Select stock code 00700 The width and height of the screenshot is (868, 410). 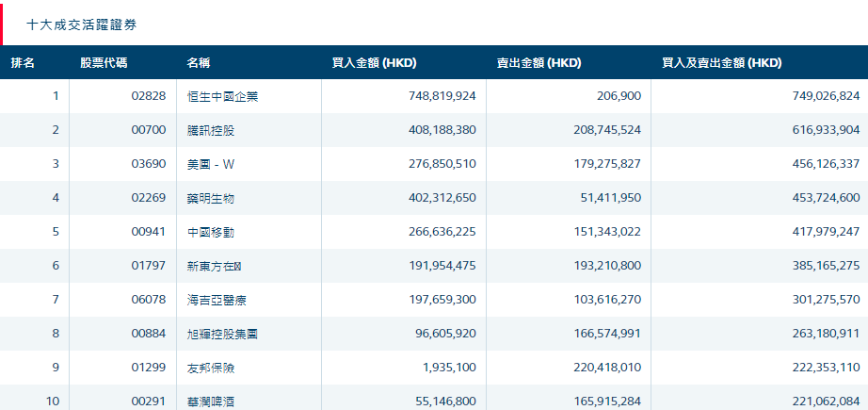pyautogui.click(x=149, y=130)
